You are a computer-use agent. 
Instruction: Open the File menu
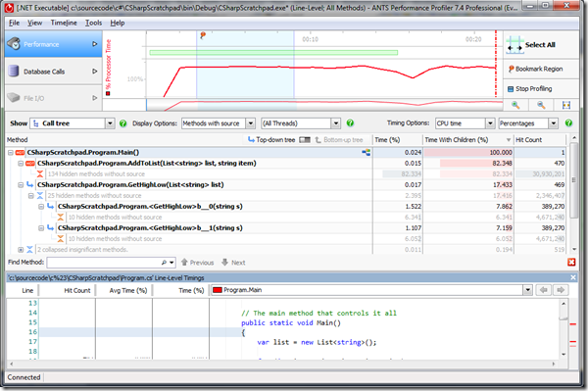tap(14, 23)
